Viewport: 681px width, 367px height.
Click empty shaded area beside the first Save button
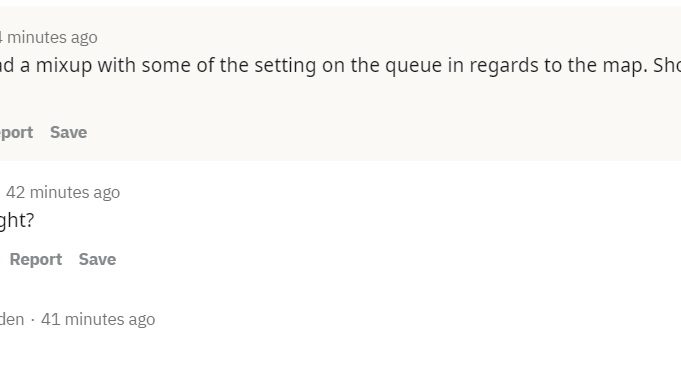347,132
